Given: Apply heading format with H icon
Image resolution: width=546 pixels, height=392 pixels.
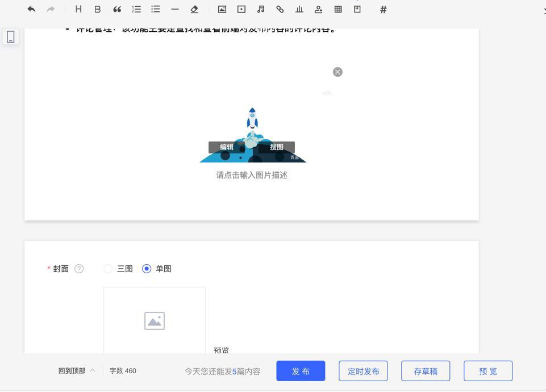Looking at the screenshot, I should 78,10.
